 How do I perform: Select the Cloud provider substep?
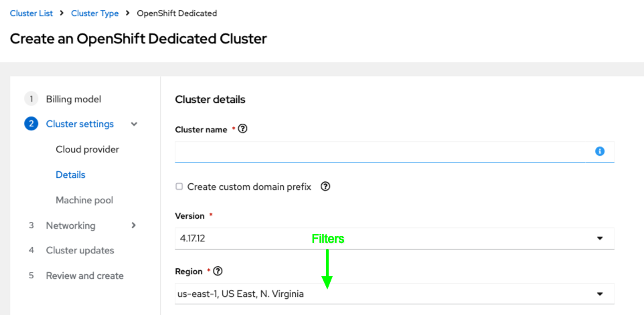(87, 149)
